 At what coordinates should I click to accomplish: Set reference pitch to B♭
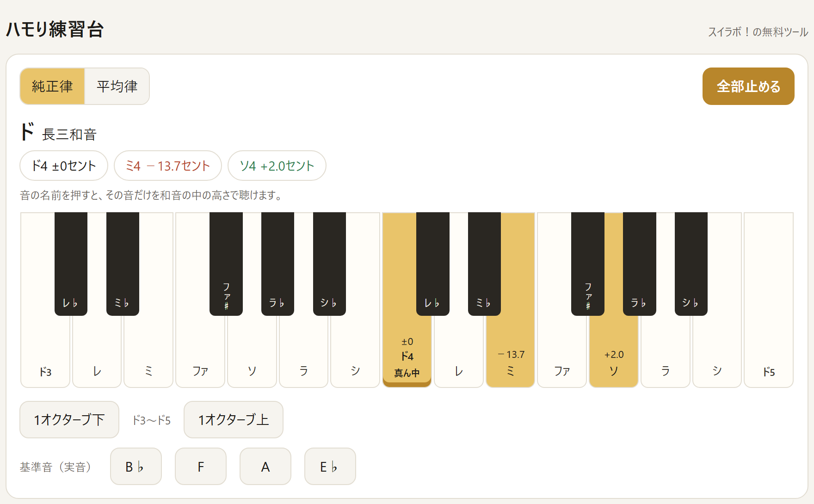[x=136, y=467]
